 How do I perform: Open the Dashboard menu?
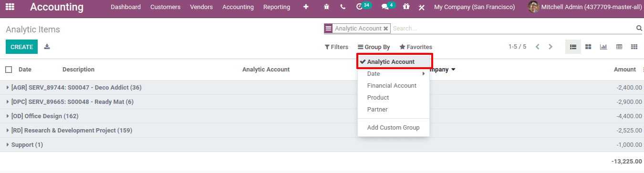click(125, 7)
